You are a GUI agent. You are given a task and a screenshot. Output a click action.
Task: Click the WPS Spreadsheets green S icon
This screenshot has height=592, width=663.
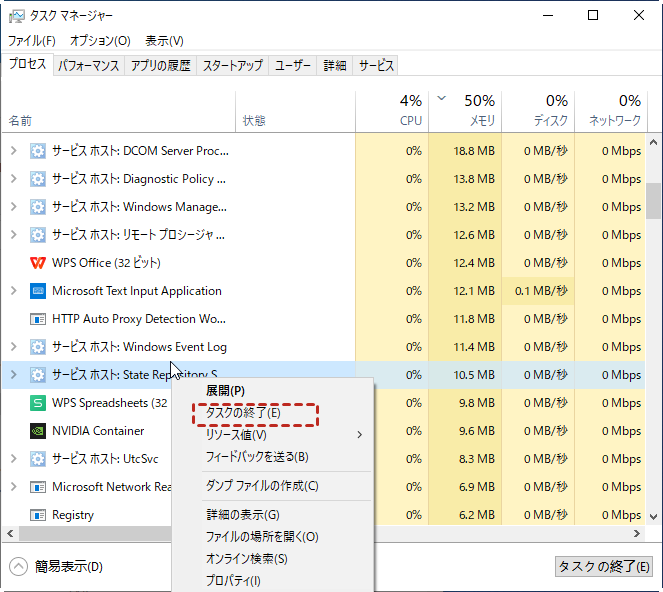click(38, 403)
